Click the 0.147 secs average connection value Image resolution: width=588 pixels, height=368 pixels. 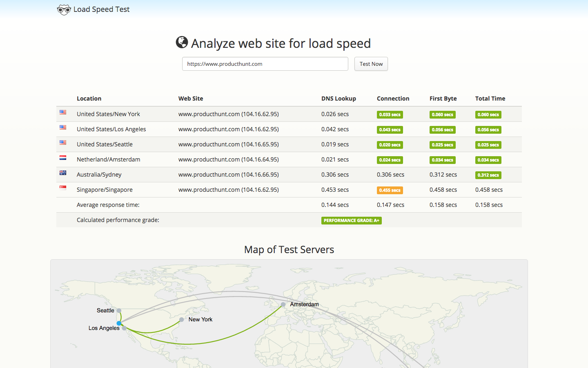[390, 205]
